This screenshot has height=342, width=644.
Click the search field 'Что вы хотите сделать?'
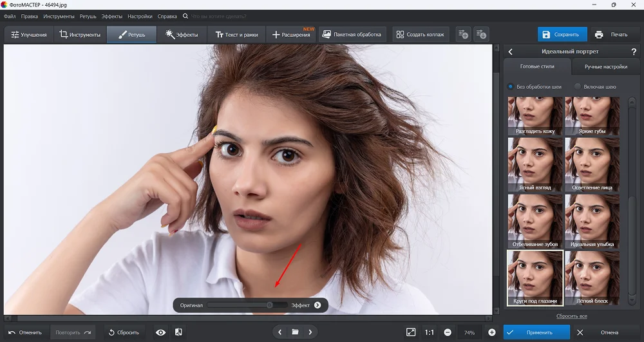point(219,16)
